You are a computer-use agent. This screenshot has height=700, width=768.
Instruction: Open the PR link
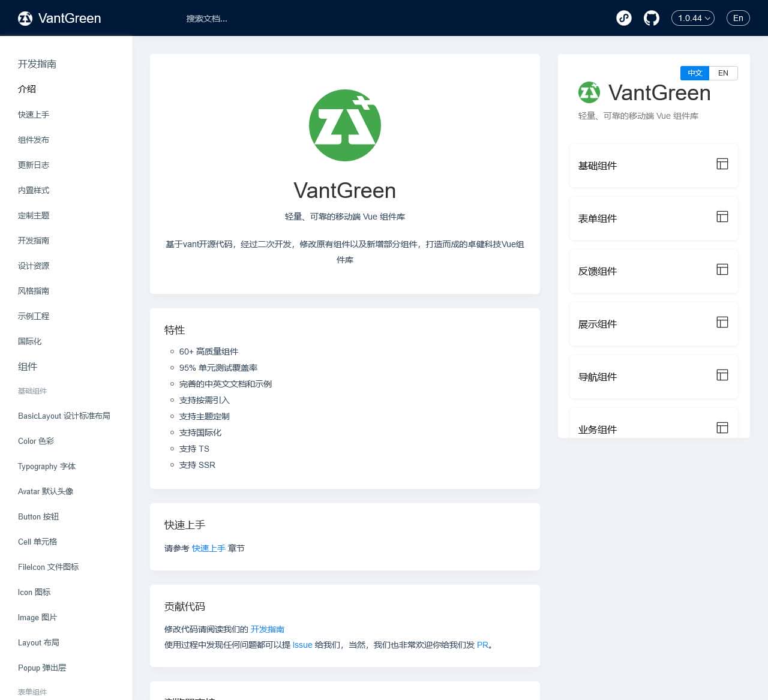pos(482,645)
